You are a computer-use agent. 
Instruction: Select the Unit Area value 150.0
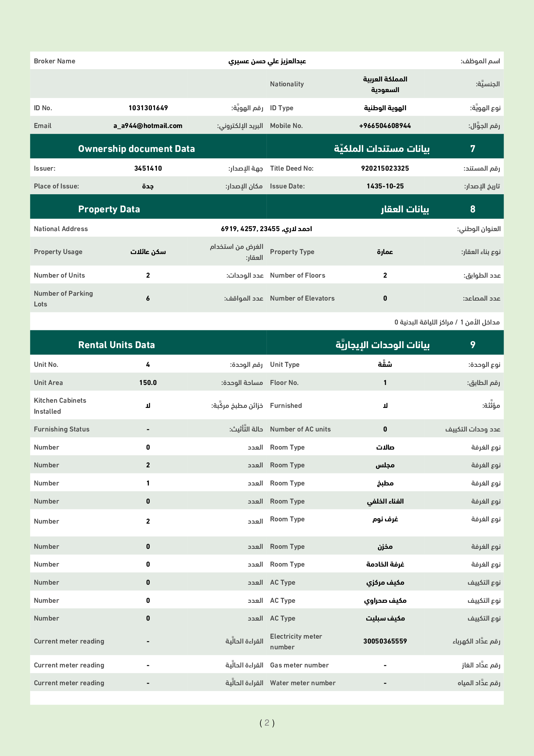tap(148, 383)
